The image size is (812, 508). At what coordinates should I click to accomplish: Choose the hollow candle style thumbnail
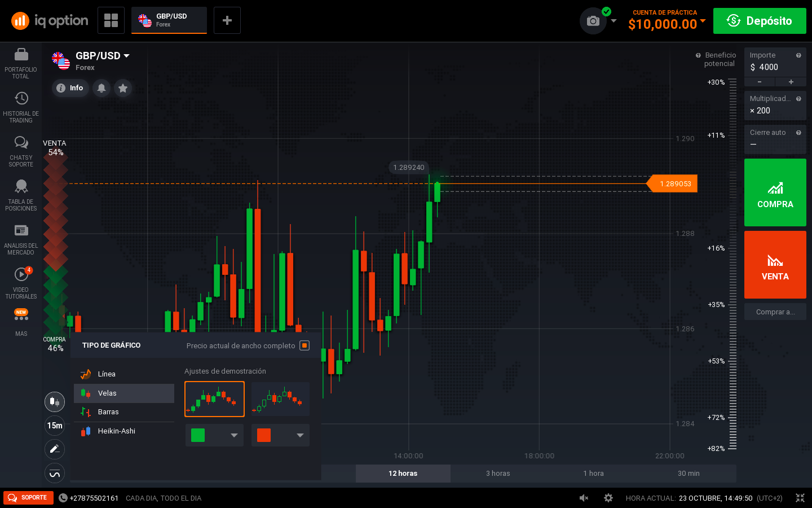[x=280, y=399]
